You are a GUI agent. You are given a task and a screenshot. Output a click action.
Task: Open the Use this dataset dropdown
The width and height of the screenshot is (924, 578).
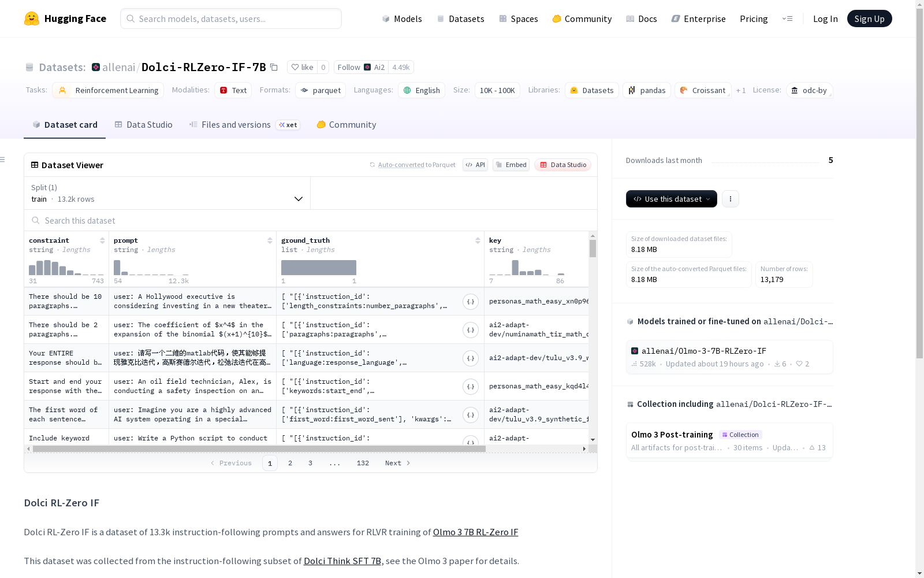click(x=672, y=199)
